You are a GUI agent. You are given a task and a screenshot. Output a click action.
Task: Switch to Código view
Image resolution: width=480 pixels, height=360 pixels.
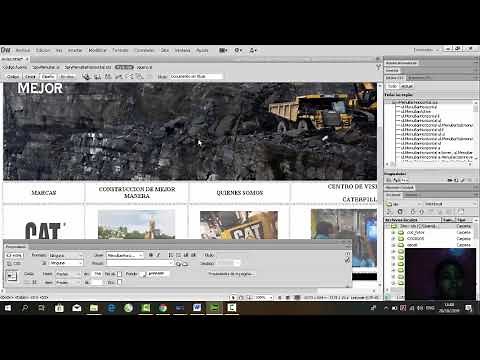coord(13,76)
